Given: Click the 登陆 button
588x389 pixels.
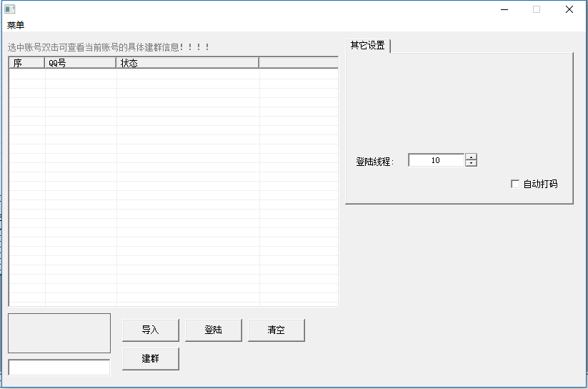Looking at the screenshot, I should click(x=214, y=330).
